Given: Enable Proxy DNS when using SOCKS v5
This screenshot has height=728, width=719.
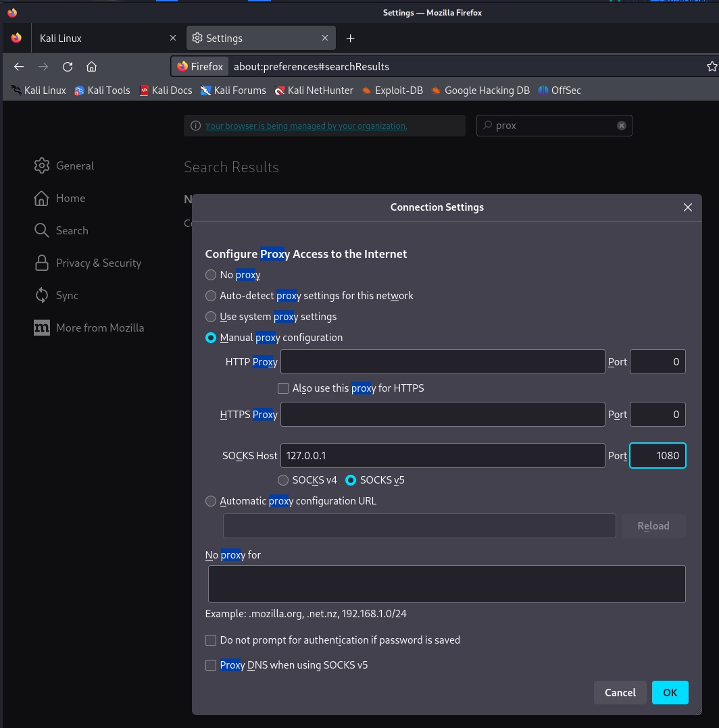Looking at the screenshot, I should coord(211,665).
